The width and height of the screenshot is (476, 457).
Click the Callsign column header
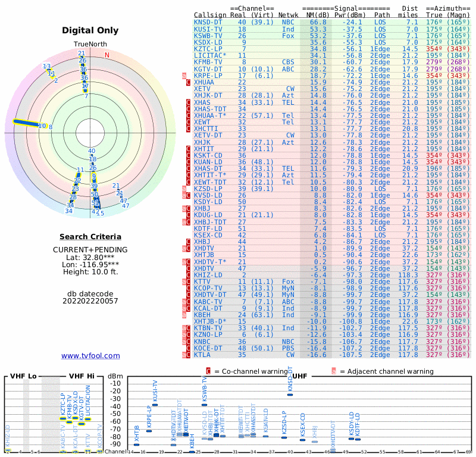[210, 15]
